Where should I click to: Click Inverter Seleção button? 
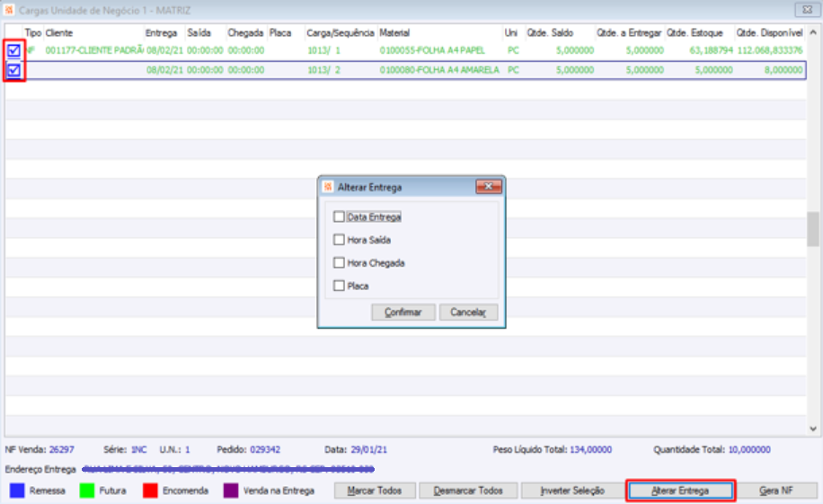[x=572, y=491]
